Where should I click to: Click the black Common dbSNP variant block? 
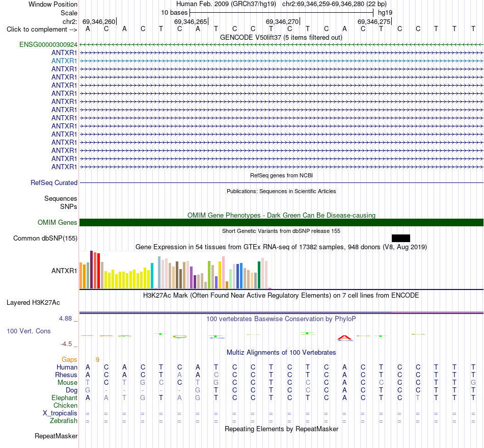[400, 238]
